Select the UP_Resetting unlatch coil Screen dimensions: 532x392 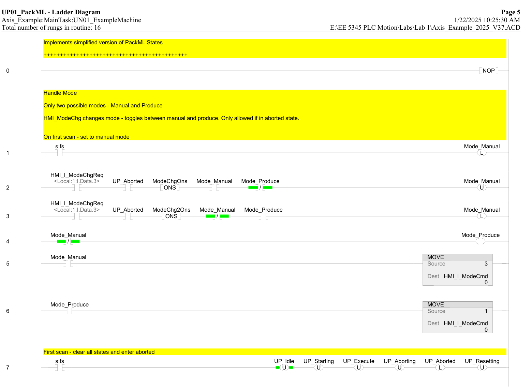tap(482, 367)
